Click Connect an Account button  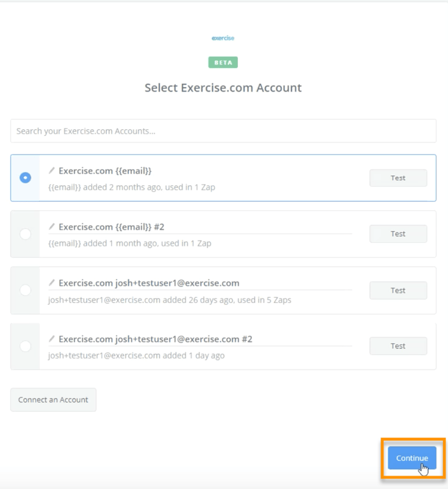[x=53, y=400]
